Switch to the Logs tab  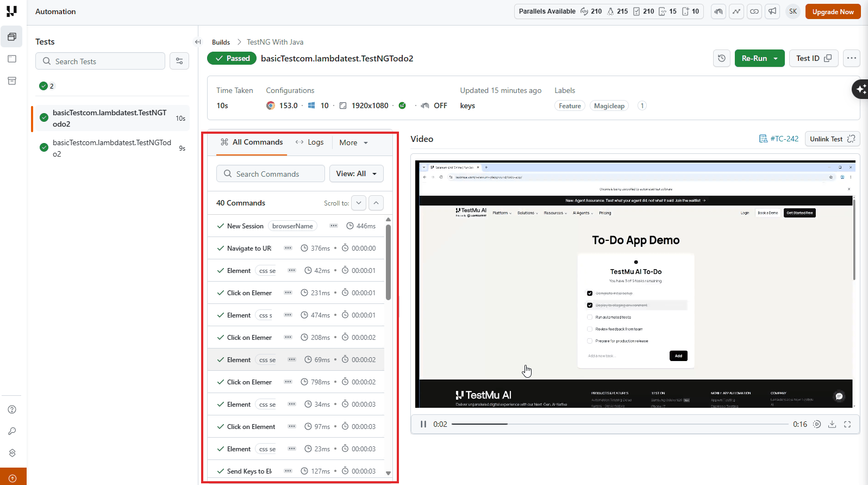pyautogui.click(x=309, y=142)
